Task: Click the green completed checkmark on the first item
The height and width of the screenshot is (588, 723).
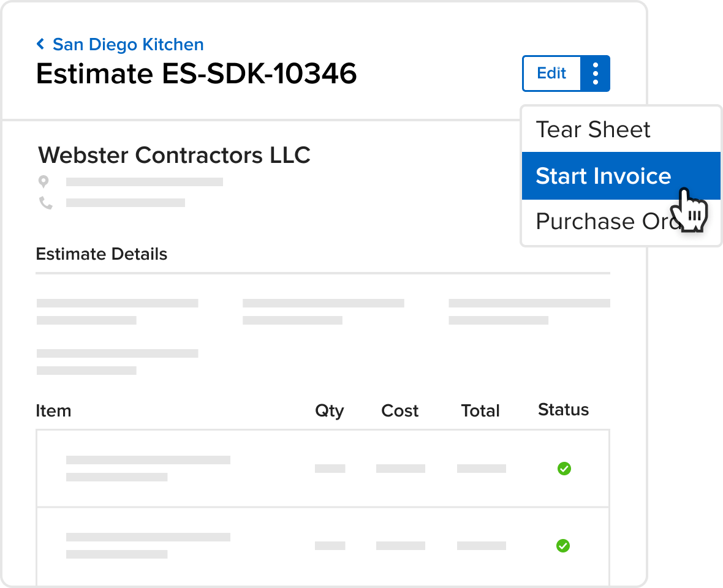Action: (x=564, y=469)
